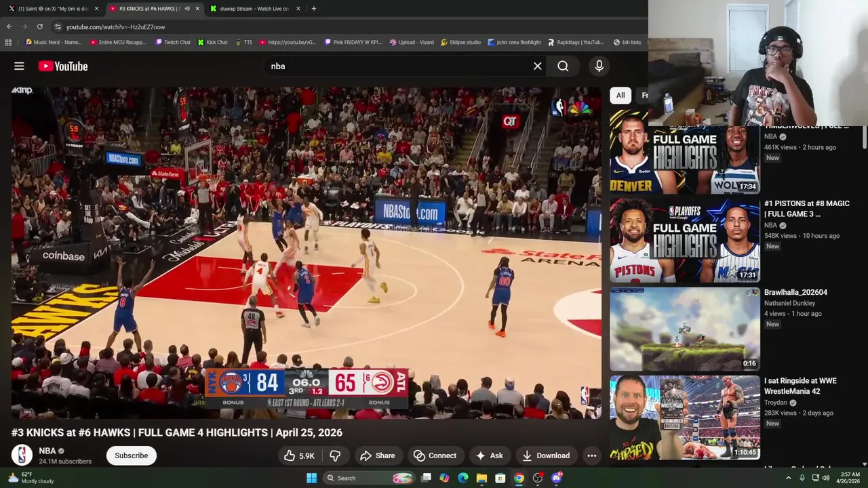Show hidden system tray icons

(788, 478)
